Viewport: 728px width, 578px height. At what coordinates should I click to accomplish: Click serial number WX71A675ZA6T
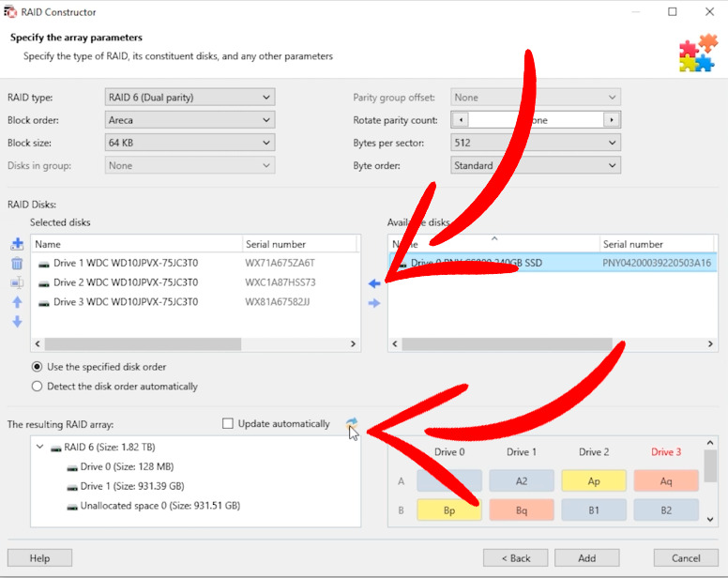point(280,264)
